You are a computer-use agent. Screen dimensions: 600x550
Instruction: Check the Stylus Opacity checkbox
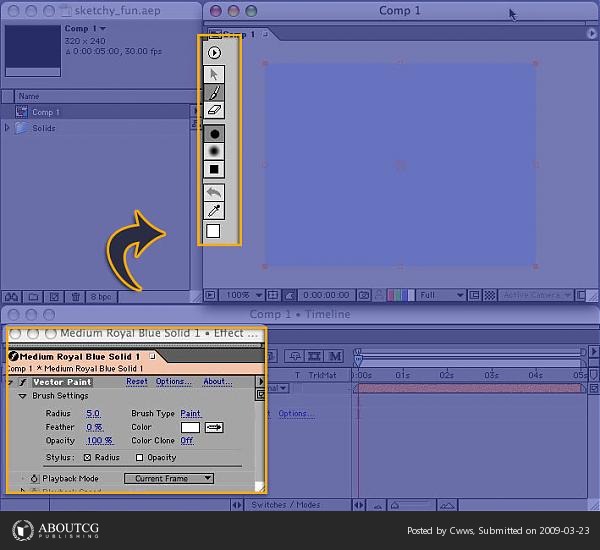[140, 457]
